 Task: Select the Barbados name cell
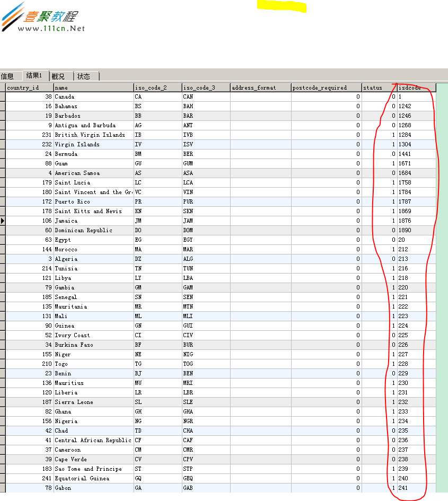[x=94, y=116]
